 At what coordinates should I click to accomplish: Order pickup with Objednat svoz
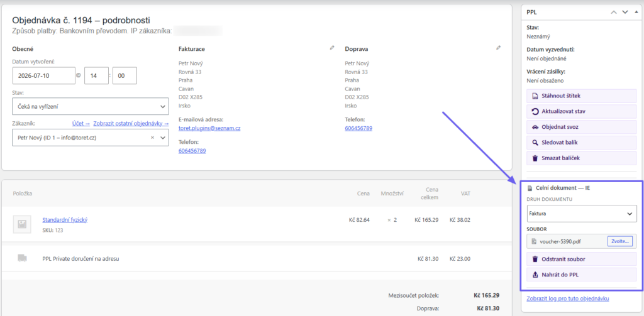pos(581,127)
